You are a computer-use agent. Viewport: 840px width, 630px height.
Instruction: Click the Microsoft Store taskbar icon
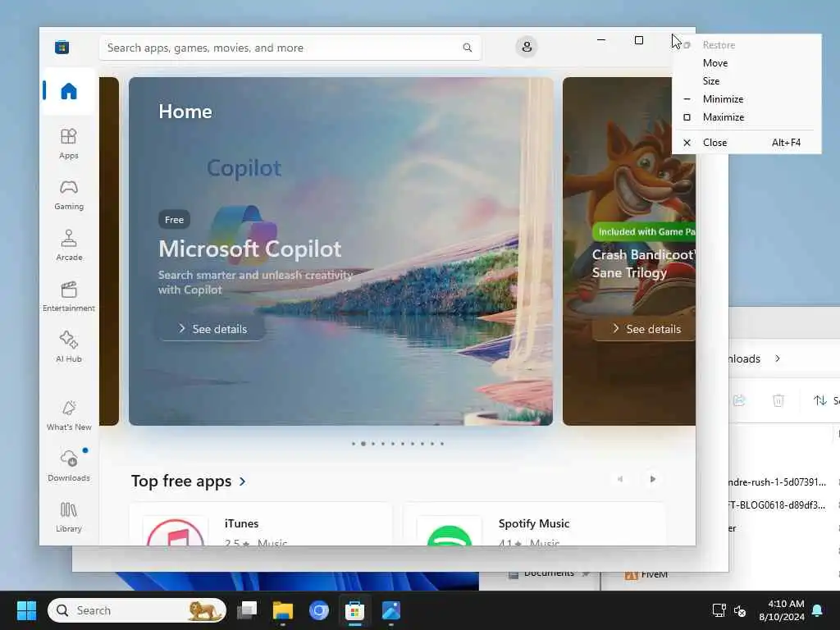pos(354,610)
